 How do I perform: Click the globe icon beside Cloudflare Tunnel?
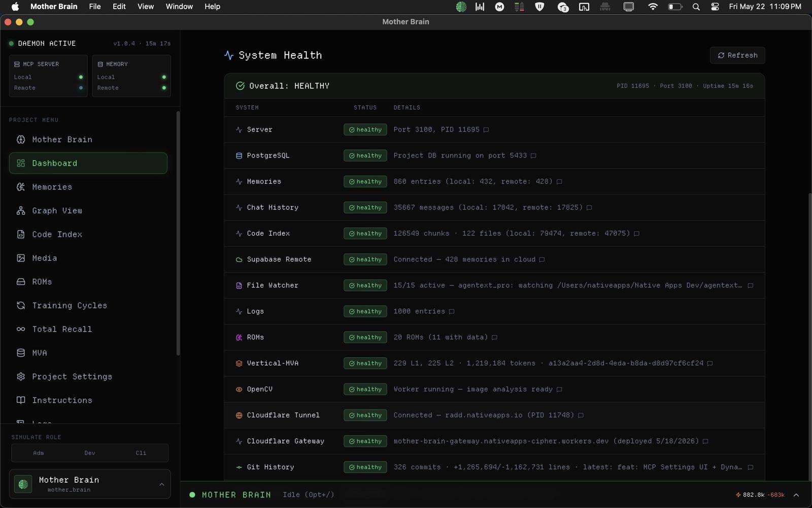click(x=239, y=416)
